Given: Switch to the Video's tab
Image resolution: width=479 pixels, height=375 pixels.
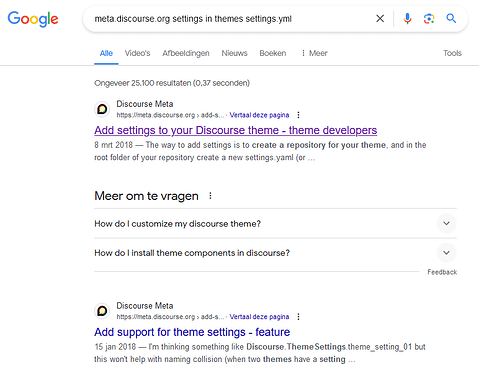Looking at the screenshot, I should tap(137, 53).
